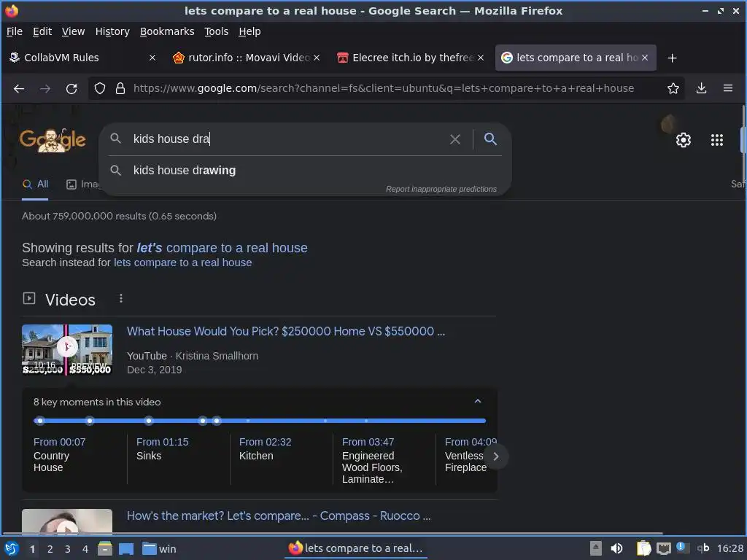Switch to virtual desktop 2
The height and width of the screenshot is (560, 747).
point(50,549)
